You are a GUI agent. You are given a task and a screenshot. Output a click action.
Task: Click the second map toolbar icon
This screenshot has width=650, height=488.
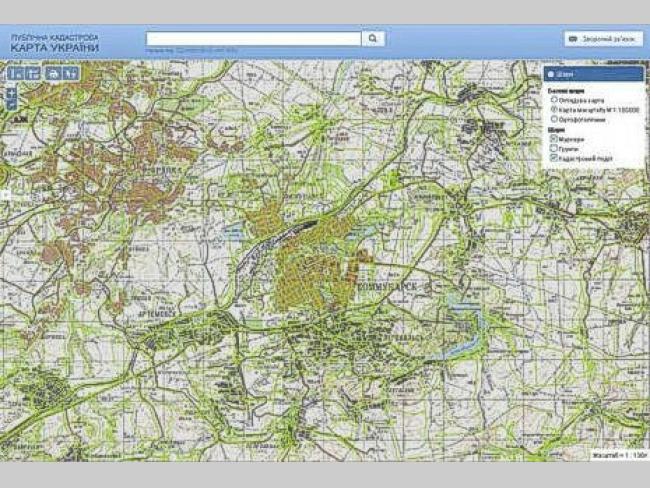(32, 73)
